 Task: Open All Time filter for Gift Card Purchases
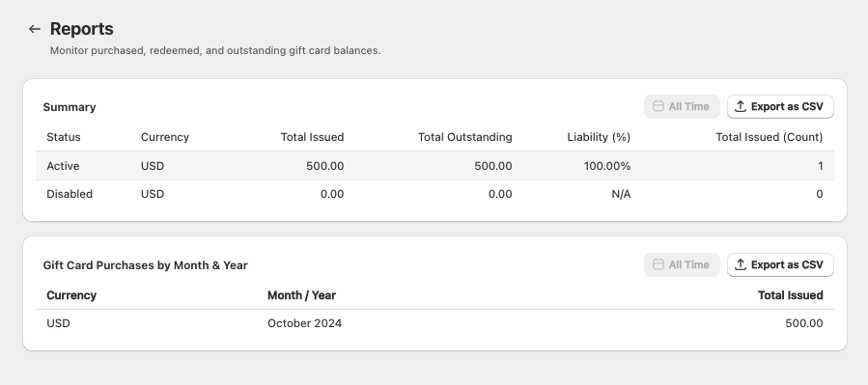pos(682,265)
